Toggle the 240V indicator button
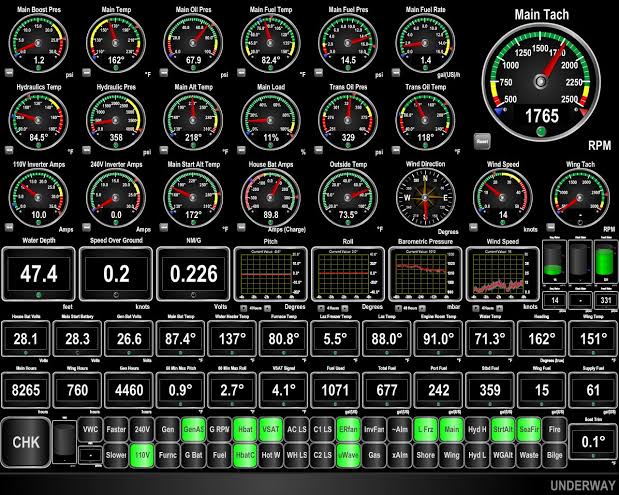The image size is (619, 495). click(x=142, y=429)
